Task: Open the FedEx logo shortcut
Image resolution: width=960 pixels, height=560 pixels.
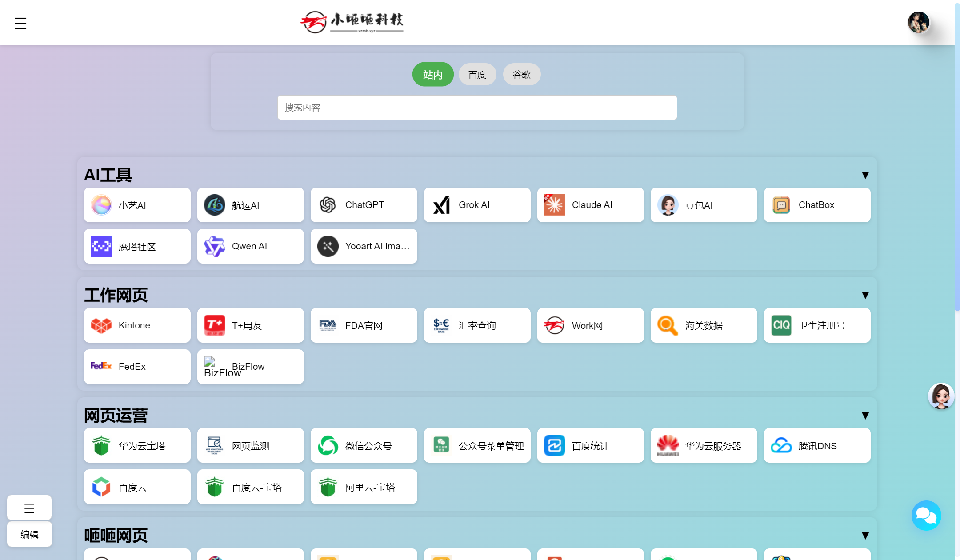Action: tap(101, 366)
